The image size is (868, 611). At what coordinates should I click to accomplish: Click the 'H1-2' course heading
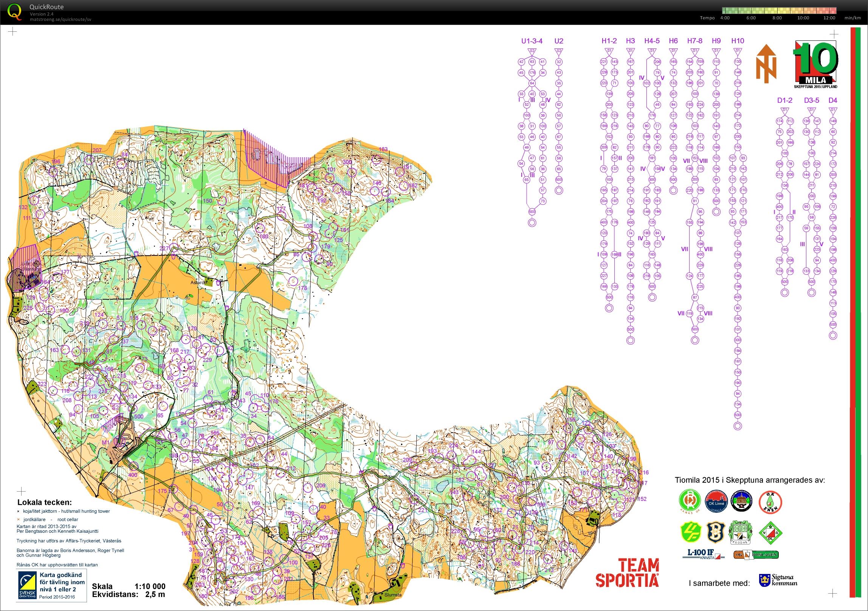pyautogui.click(x=609, y=41)
